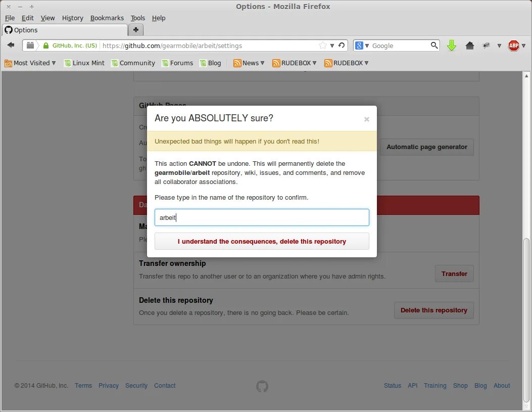The height and width of the screenshot is (412, 532).
Task: Click the vertical scrollbar thumb
Action: click(526, 320)
